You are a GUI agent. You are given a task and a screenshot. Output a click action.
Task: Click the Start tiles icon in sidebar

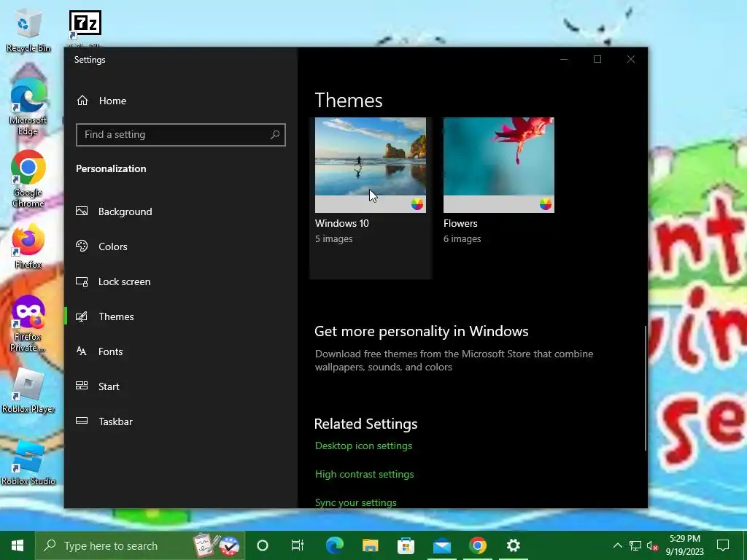coord(82,386)
